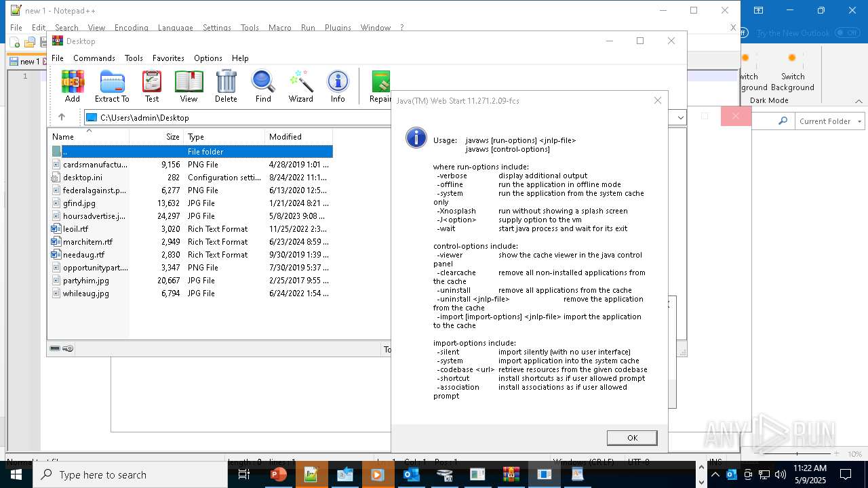Open Task View on the taskbar
868x488 pixels.
(244, 474)
